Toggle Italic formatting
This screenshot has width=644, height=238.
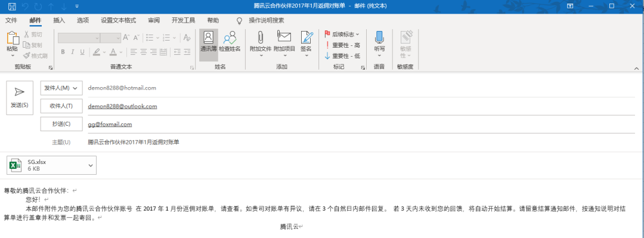pyautogui.click(x=73, y=52)
